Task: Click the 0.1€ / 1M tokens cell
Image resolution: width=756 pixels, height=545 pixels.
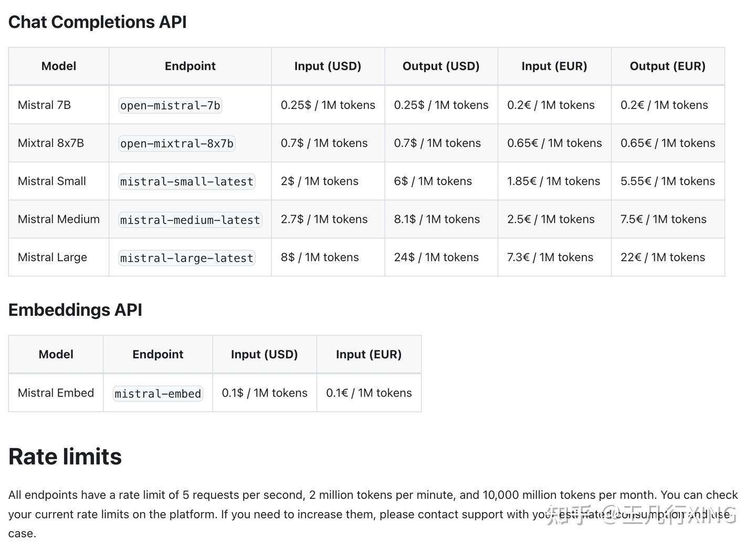Action: [369, 393]
